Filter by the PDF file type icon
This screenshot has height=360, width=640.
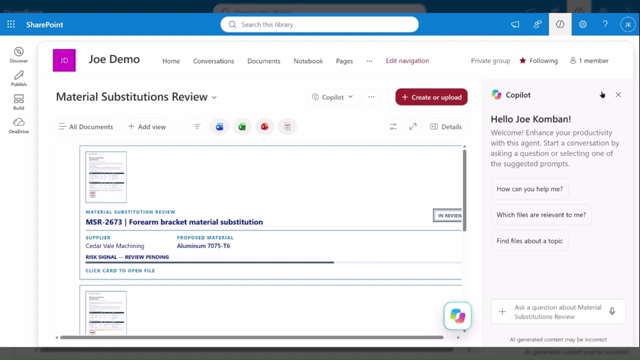[287, 127]
